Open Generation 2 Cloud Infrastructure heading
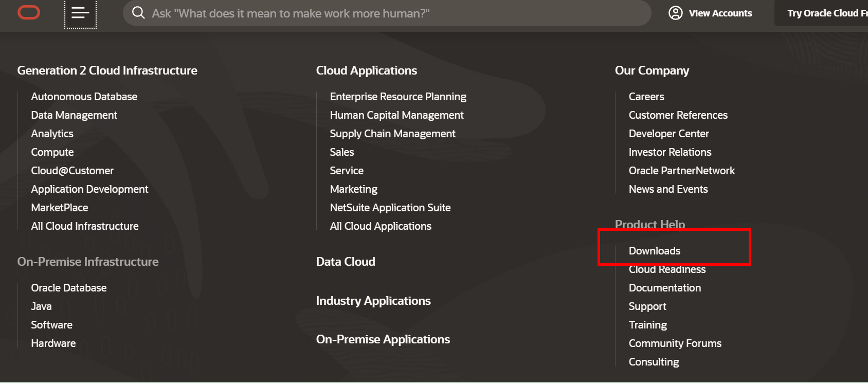 pos(107,70)
